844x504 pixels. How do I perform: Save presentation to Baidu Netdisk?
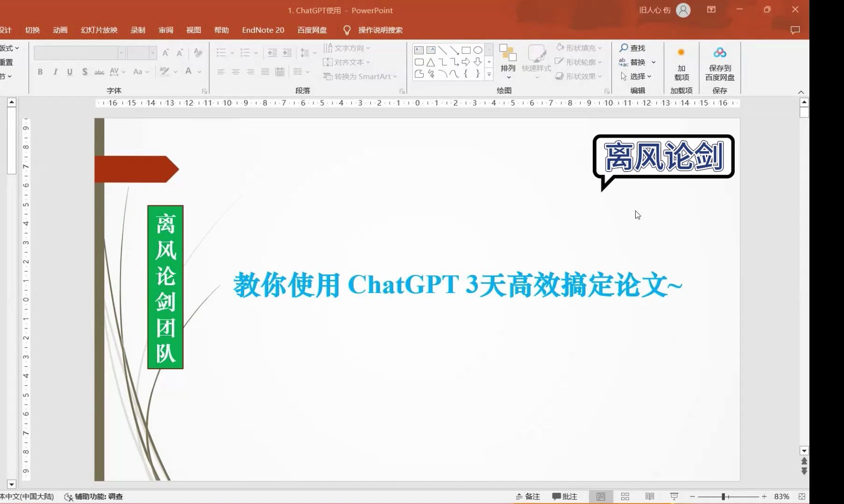pos(720,63)
